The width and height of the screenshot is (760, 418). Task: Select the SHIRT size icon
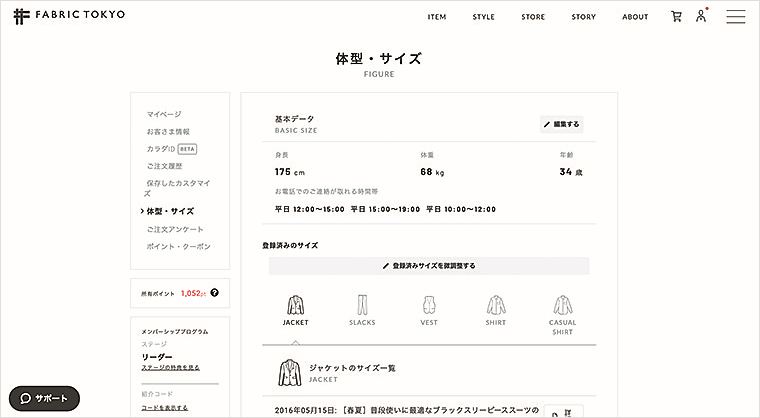[496, 310]
